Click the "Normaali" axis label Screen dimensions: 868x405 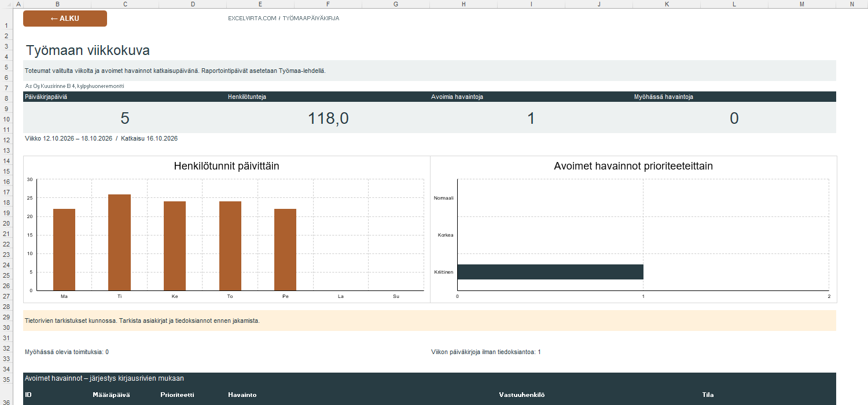(444, 198)
